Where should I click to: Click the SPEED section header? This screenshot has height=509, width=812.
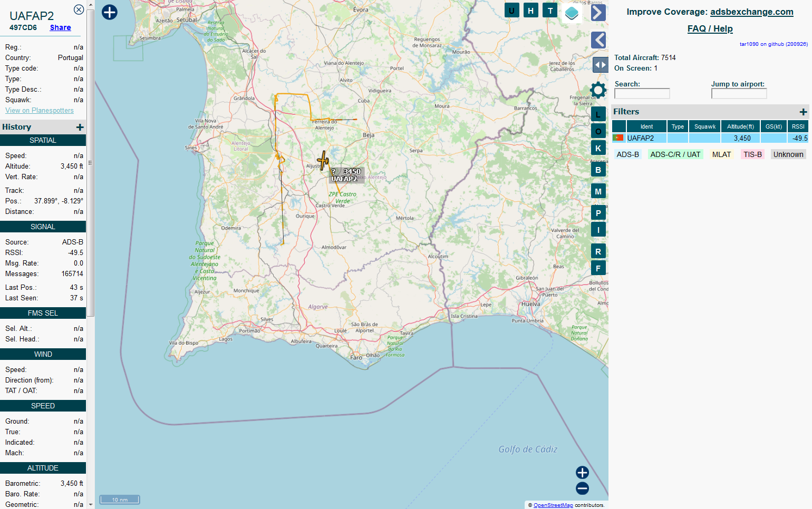click(x=43, y=406)
